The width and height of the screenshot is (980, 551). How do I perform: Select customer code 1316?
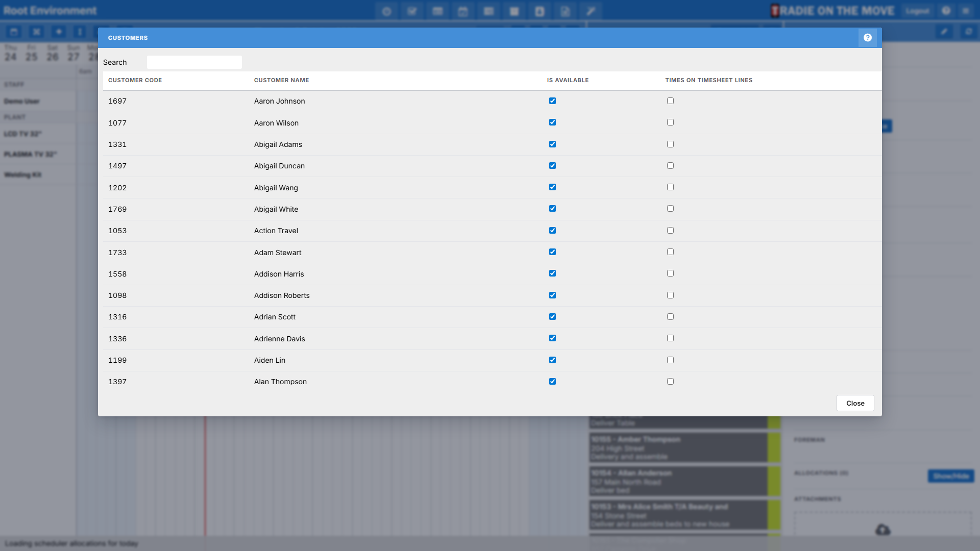click(117, 317)
